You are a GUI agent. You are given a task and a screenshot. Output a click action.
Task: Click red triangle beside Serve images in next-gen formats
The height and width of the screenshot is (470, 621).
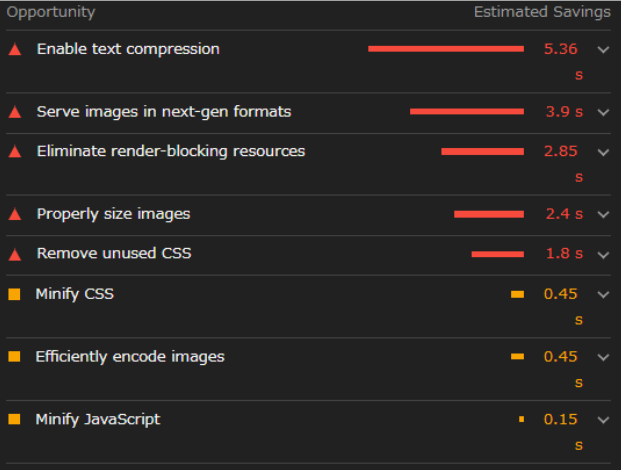15,112
